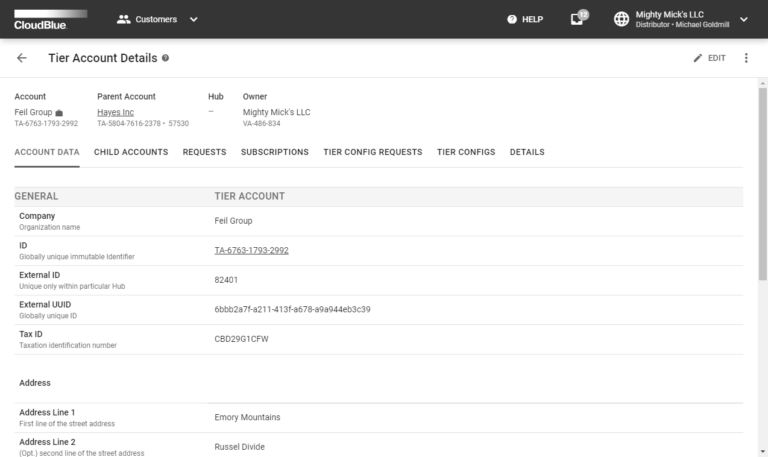768x457 pixels.
Task: Click the HELP question mark icon
Action: point(512,20)
